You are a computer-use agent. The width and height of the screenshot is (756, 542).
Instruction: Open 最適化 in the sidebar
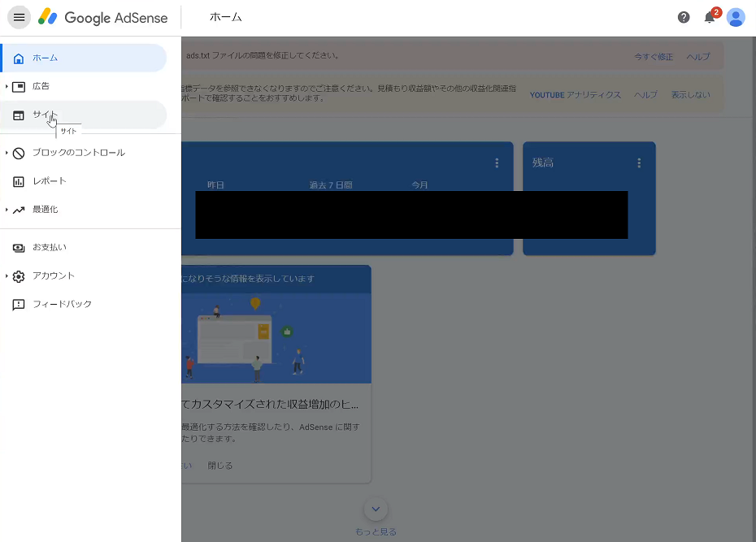coord(84,210)
